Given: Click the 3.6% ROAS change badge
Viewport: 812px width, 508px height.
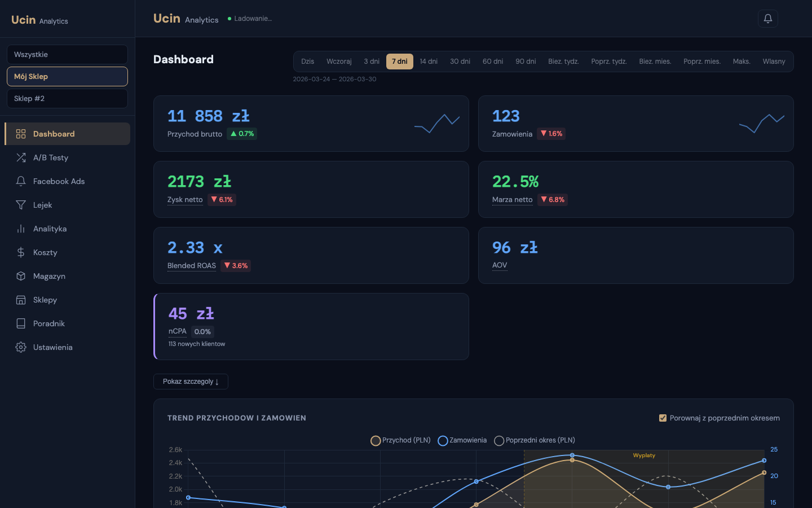Looking at the screenshot, I should pyautogui.click(x=236, y=266).
